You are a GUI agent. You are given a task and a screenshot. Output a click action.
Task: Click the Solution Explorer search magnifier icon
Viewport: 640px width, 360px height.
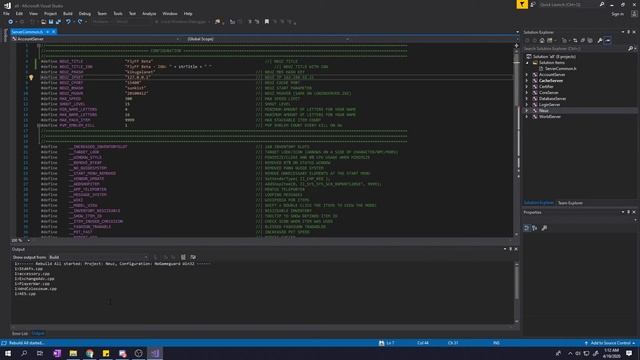[630, 49]
